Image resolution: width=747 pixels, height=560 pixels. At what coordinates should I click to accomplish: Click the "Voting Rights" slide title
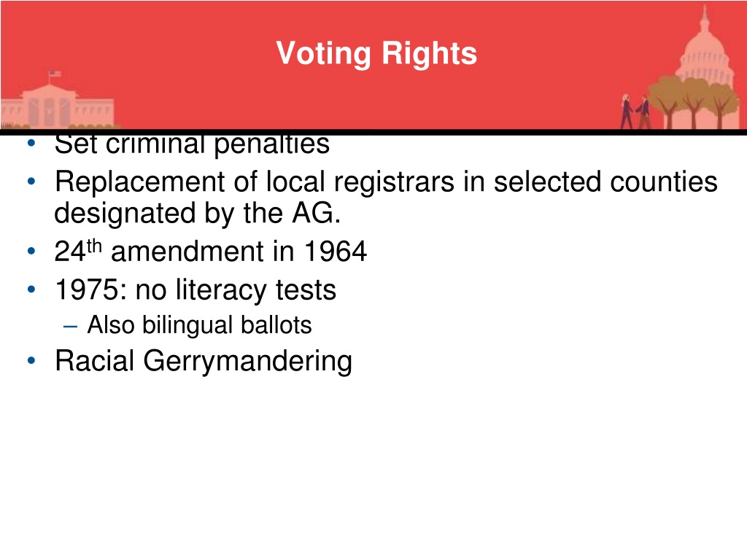(376, 53)
